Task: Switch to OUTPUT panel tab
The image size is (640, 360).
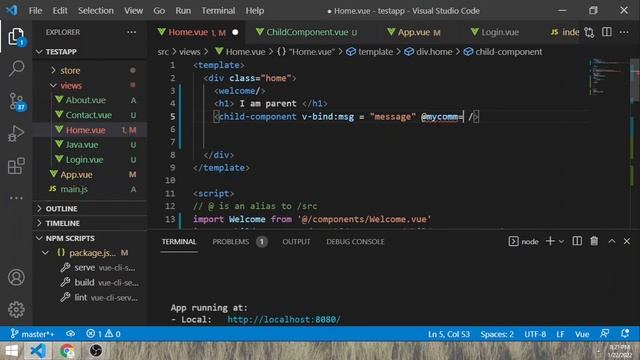Action: tap(296, 242)
